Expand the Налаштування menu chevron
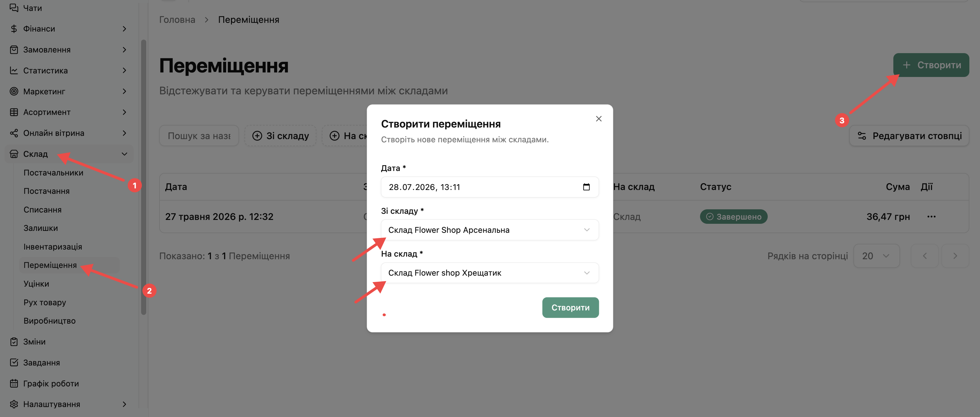This screenshot has height=417, width=980. 124,404
